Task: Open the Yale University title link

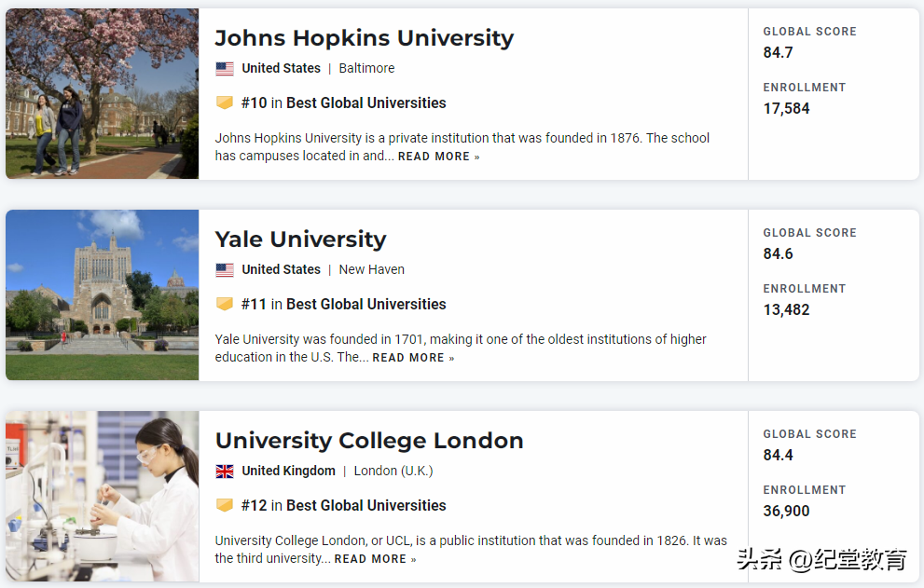Action: [x=300, y=239]
